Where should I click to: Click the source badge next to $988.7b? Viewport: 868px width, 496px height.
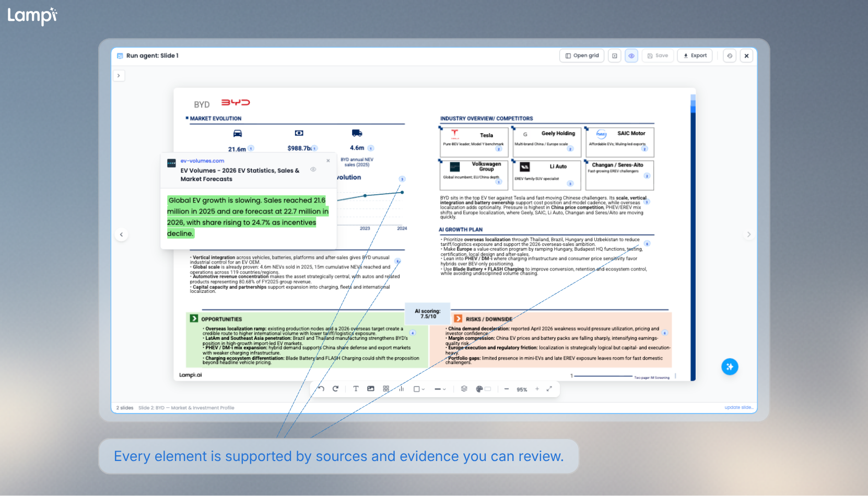(x=315, y=148)
